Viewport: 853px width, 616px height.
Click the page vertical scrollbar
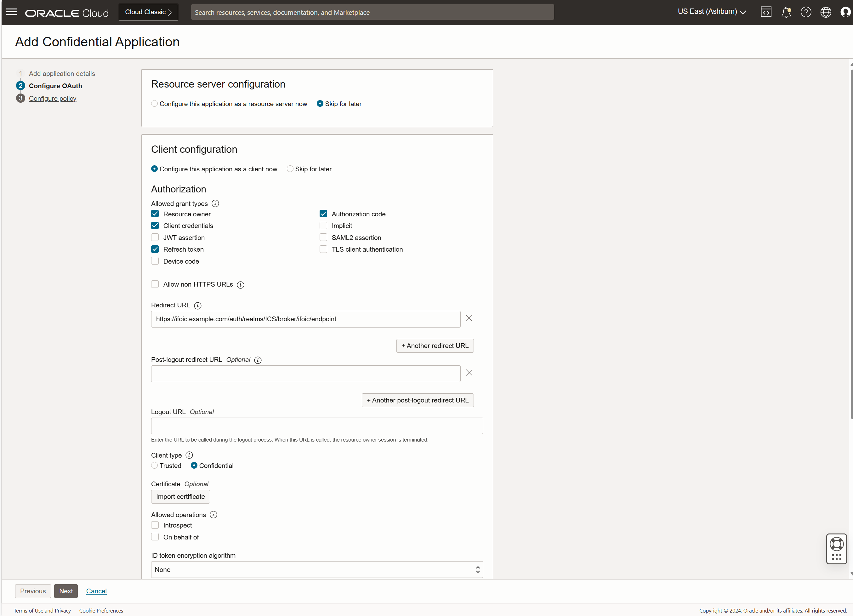851,244
